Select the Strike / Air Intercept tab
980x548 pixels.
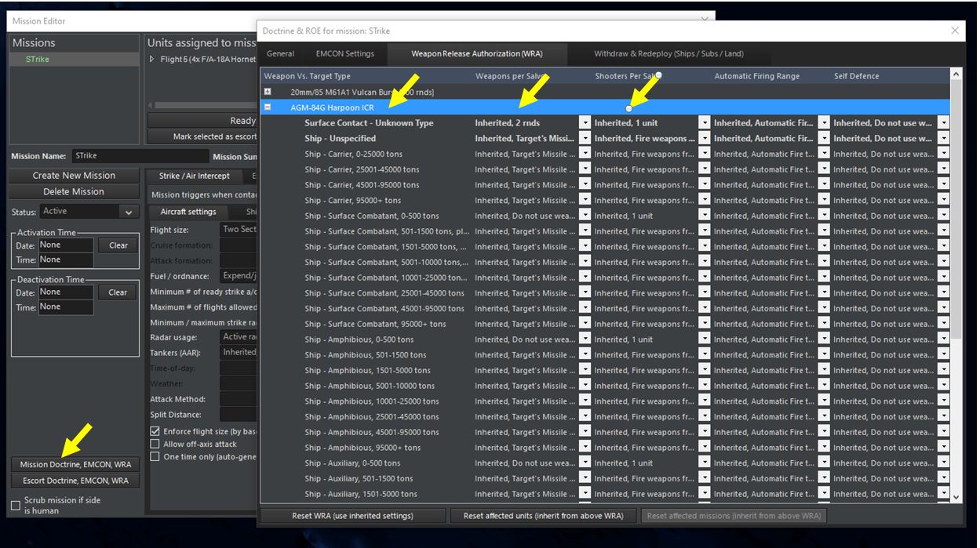195,176
